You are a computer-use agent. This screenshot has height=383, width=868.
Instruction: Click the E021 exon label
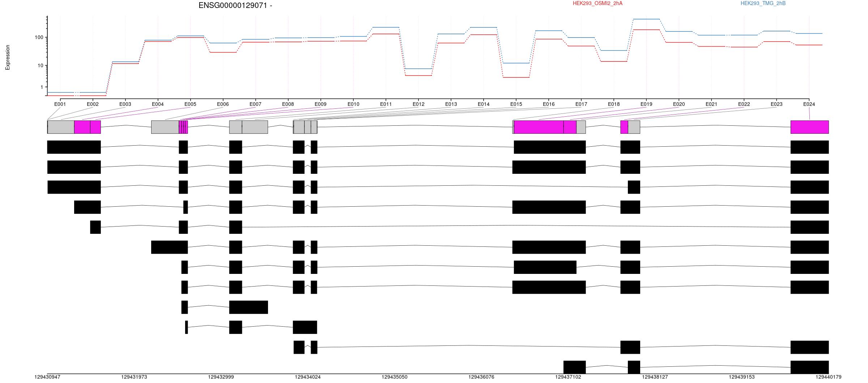(711, 104)
